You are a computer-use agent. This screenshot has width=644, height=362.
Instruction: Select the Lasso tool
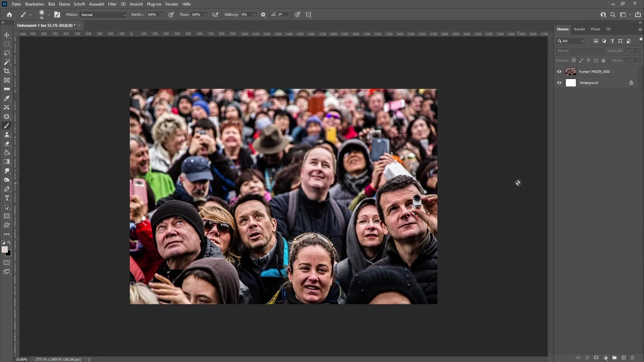point(7,53)
